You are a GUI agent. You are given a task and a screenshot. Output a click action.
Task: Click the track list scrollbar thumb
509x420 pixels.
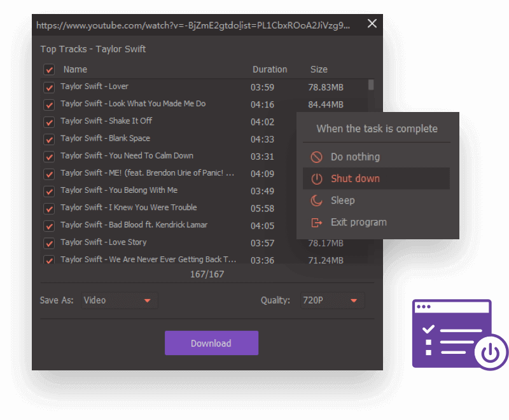pos(371,85)
